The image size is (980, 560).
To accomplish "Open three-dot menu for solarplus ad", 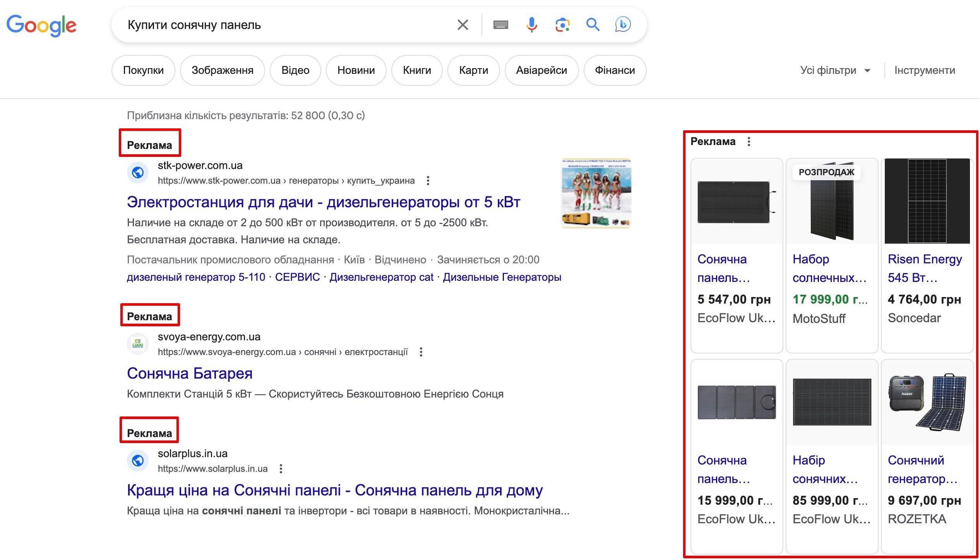I will (x=281, y=469).
